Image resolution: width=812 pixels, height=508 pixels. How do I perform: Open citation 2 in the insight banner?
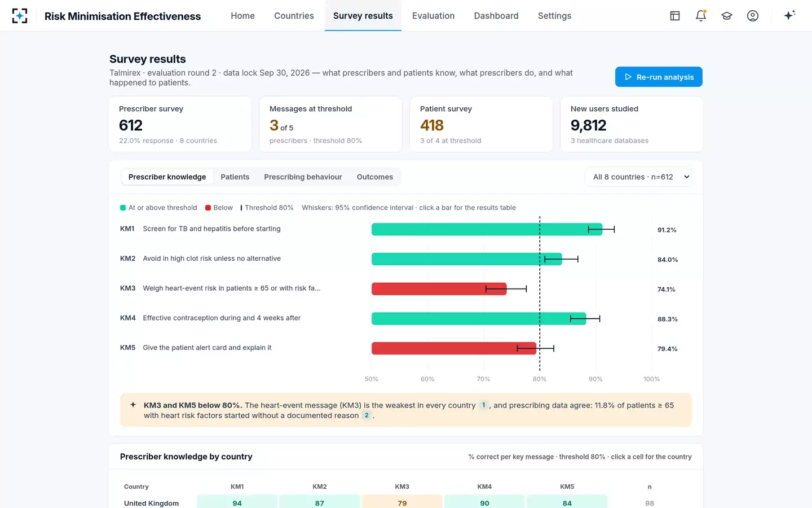[x=367, y=415]
